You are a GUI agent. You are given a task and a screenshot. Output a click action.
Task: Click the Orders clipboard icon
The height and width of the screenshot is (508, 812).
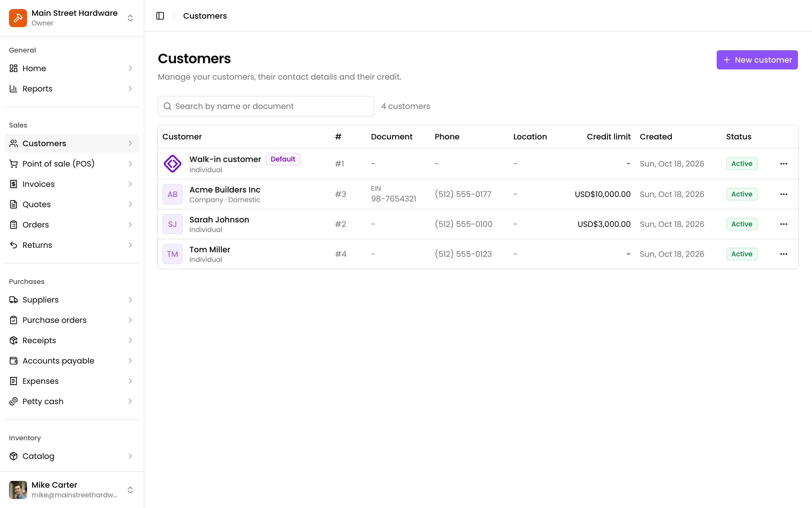pyautogui.click(x=14, y=225)
